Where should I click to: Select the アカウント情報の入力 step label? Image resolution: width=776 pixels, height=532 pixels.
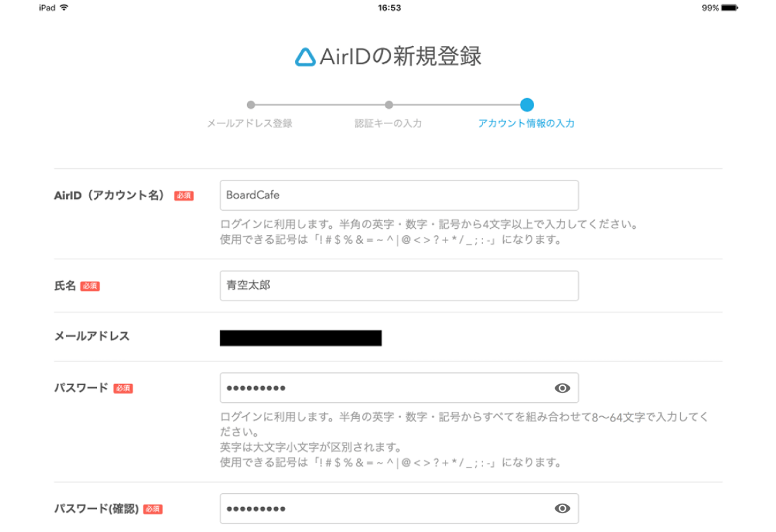(526, 123)
